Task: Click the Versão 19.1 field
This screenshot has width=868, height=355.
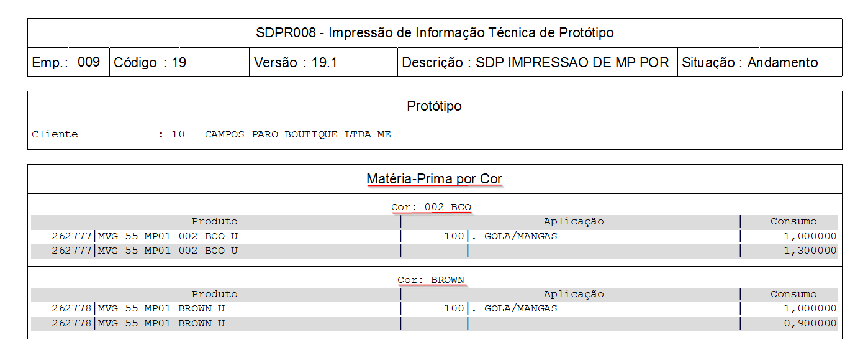Action: [x=295, y=63]
